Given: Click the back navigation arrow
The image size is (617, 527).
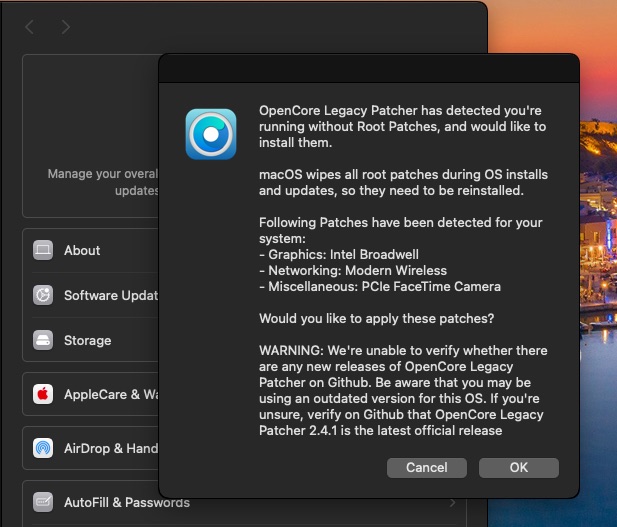Looking at the screenshot, I should click(29, 27).
